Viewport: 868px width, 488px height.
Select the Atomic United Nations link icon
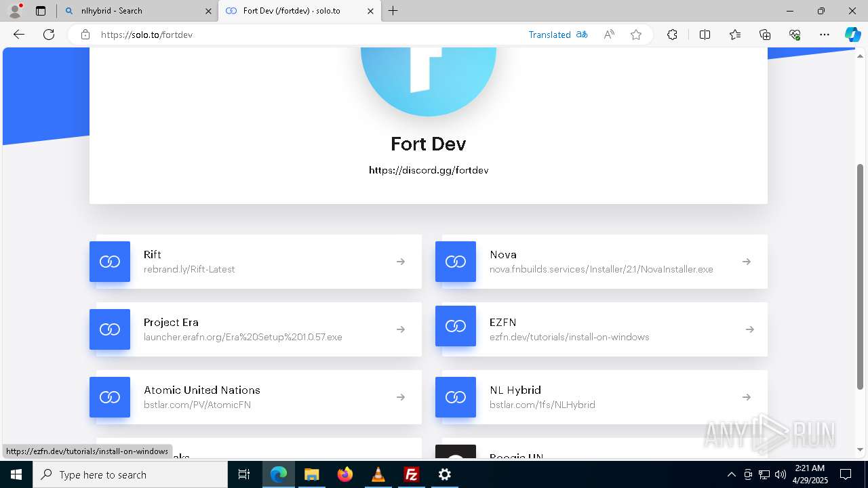[x=110, y=397]
